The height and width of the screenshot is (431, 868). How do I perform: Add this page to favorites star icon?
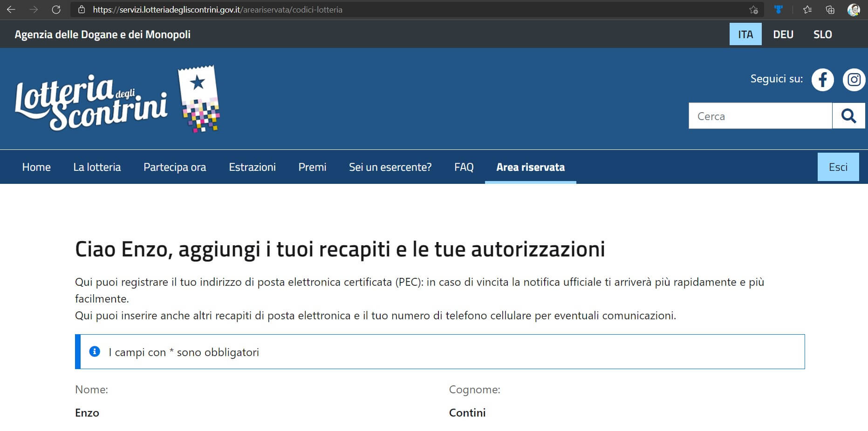[x=753, y=10]
